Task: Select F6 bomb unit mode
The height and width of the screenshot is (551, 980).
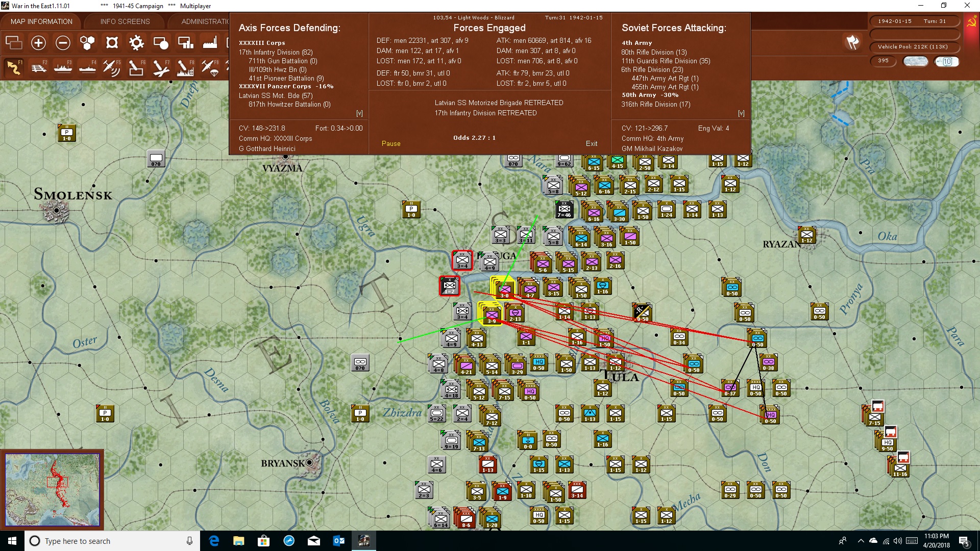Action: tap(136, 67)
